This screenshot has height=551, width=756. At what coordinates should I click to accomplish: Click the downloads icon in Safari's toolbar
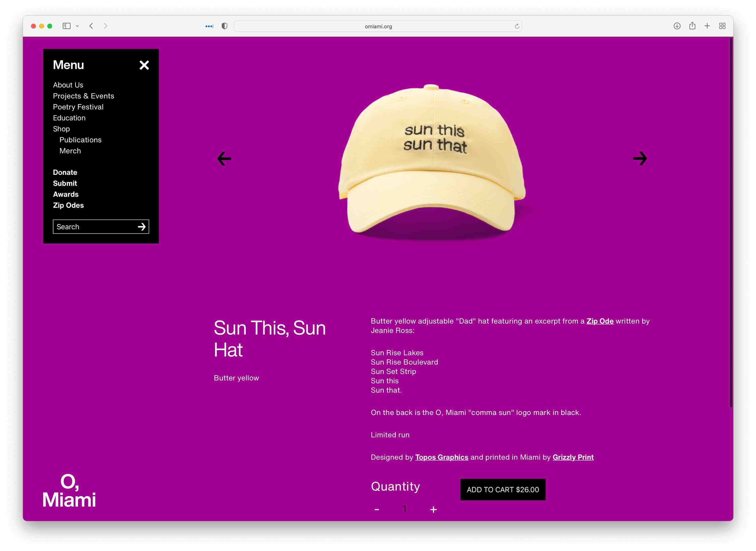[x=677, y=26]
